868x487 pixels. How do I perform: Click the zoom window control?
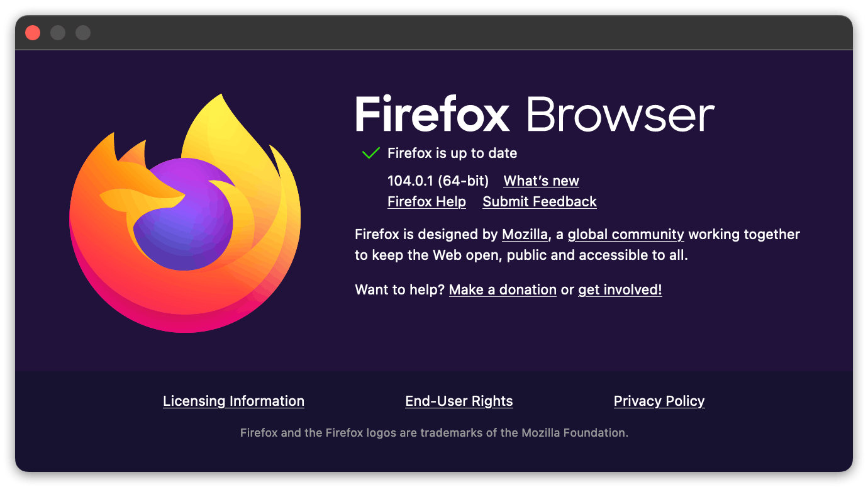click(x=83, y=33)
